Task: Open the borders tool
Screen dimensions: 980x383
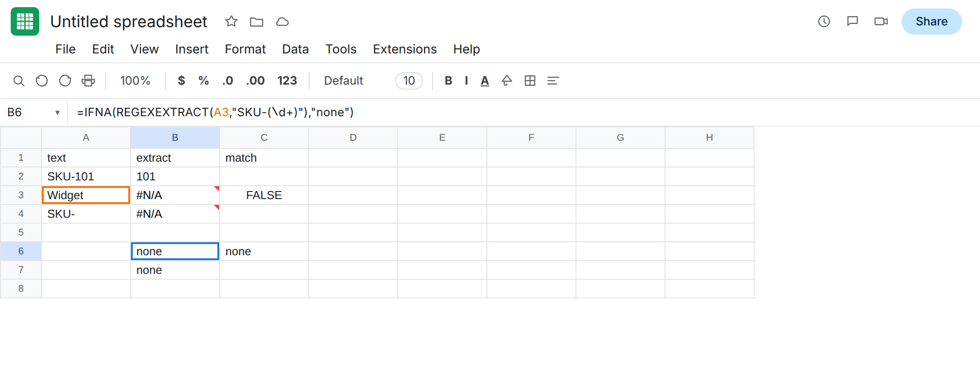Action: [530, 81]
